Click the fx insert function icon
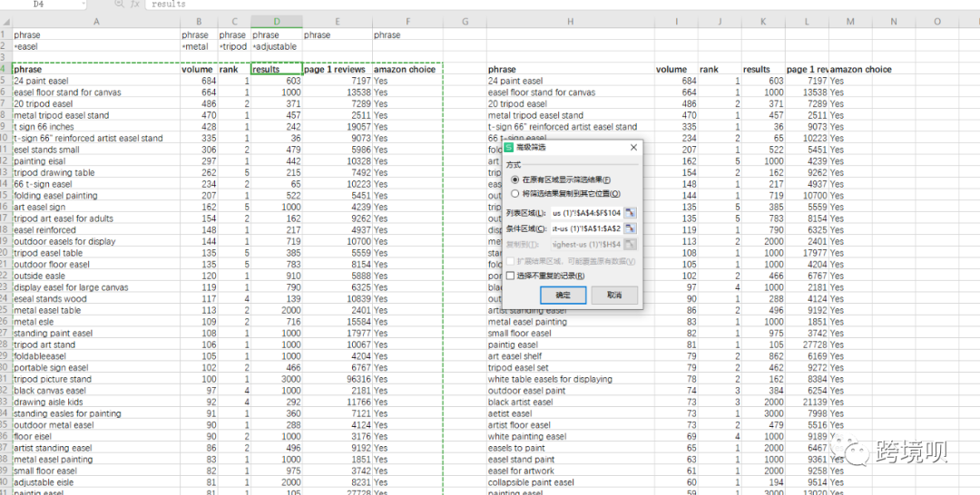 [x=135, y=5]
